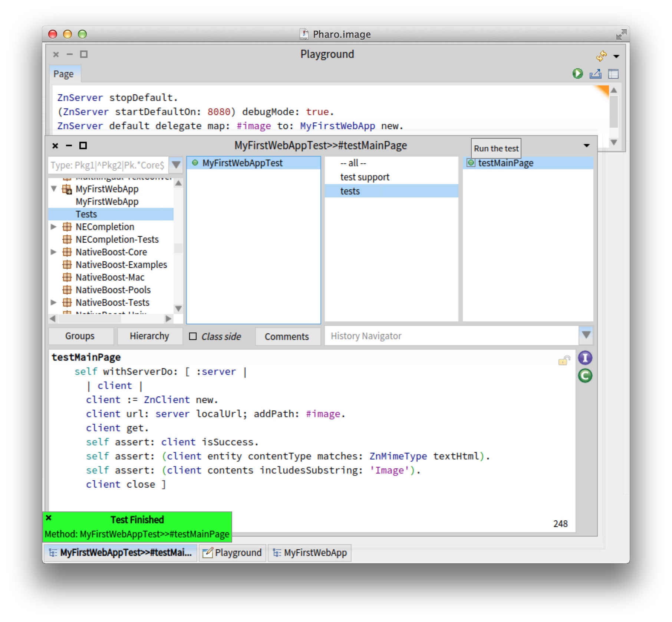The image size is (672, 622).
Task: Click the Hierarchy button
Action: point(149,336)
